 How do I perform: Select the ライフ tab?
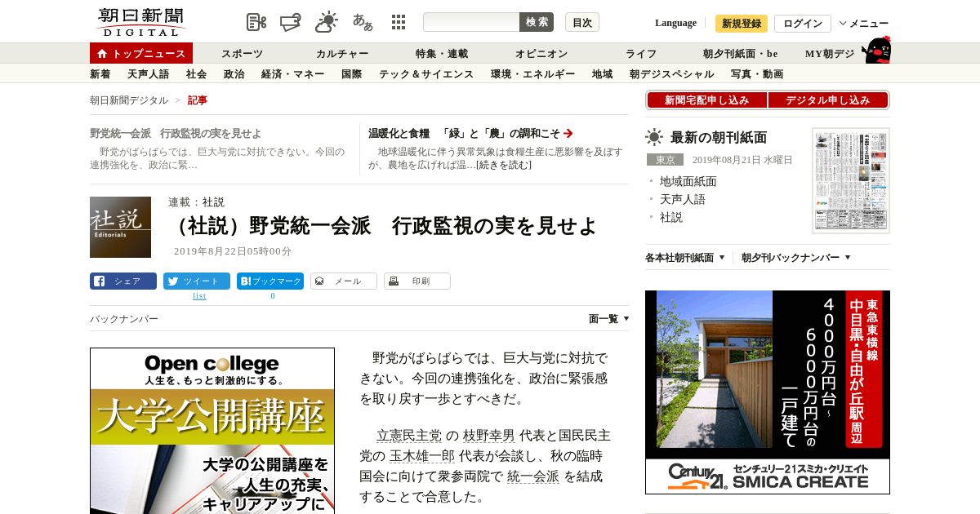641,54
